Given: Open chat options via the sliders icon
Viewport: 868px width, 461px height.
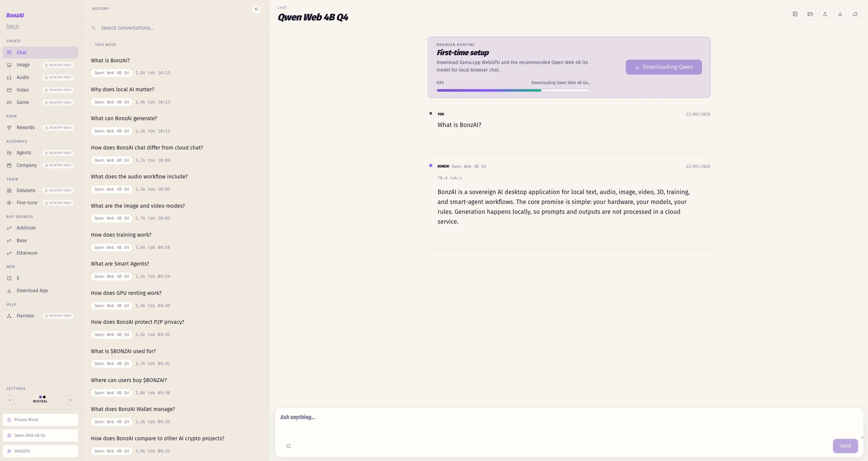Looking at the screenshot, I should [289, 446].
